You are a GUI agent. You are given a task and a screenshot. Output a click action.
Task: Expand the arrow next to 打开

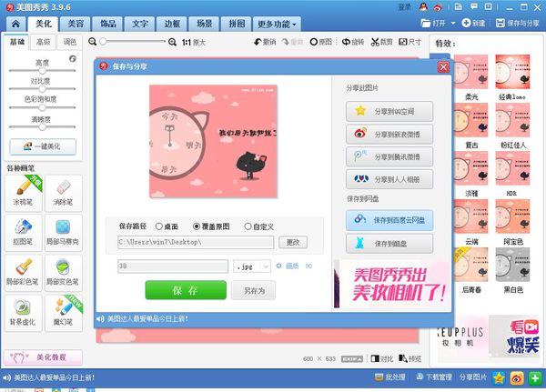click(453, 24)
